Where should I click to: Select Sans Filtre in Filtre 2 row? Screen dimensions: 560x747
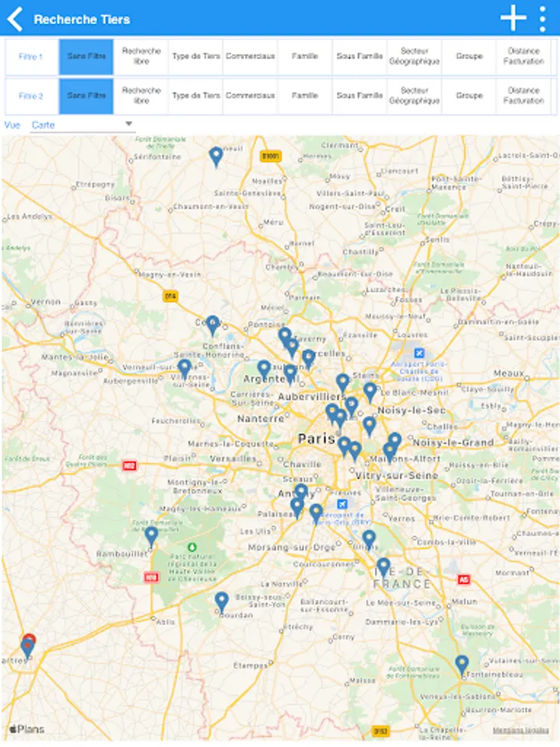86,96
